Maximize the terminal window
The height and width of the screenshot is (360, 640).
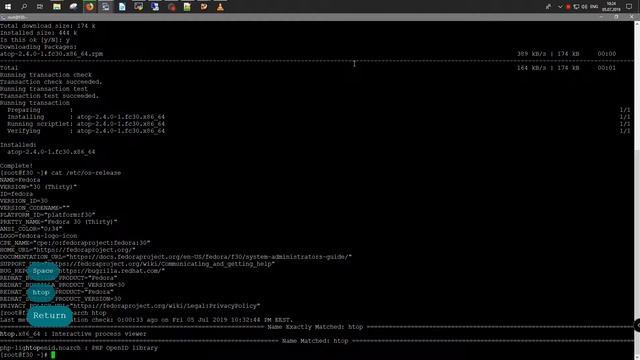[616, 17]
